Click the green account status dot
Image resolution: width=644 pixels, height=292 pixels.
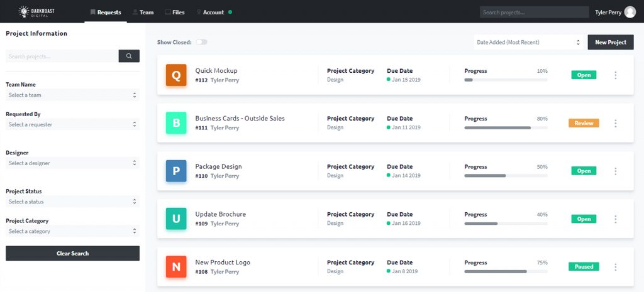(x=230, y=12)
